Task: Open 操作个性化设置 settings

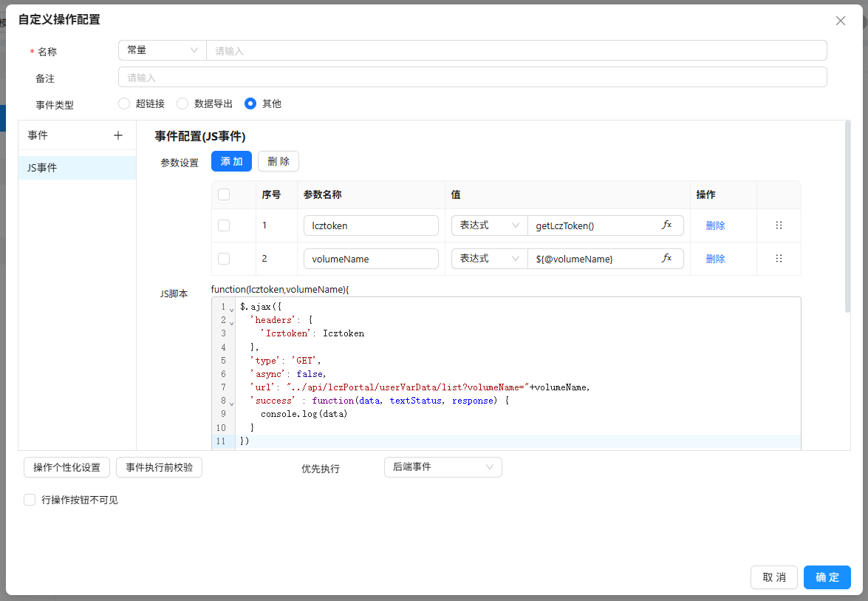Action: (67, 467)
